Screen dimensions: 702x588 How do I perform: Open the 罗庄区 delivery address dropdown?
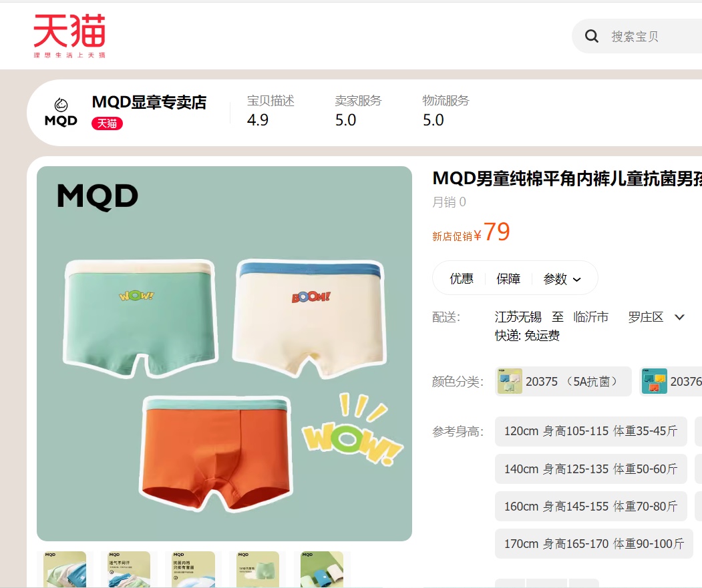657,317
